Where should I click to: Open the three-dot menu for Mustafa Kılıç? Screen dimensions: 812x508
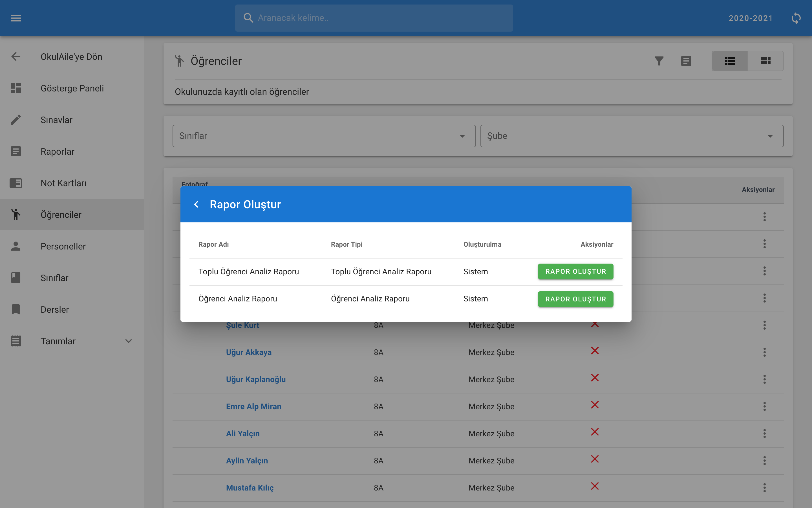[x=765, y=487]
